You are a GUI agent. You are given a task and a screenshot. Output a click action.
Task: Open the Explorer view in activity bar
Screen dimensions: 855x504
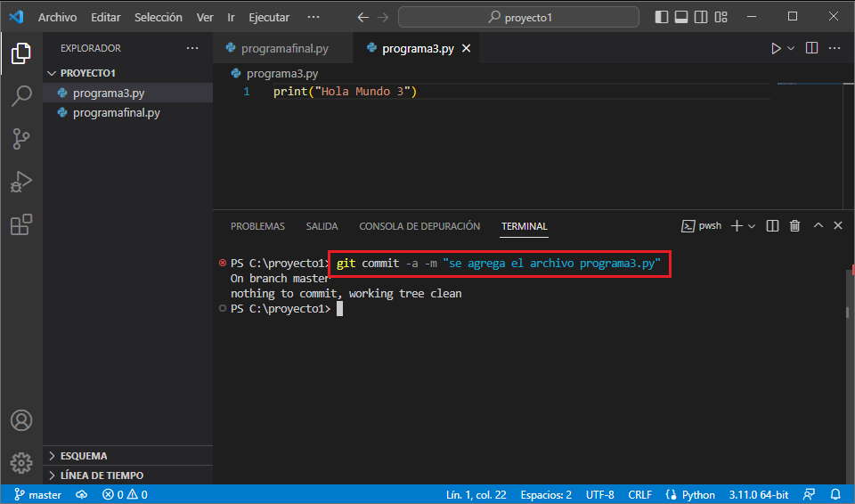pos(21,53)
